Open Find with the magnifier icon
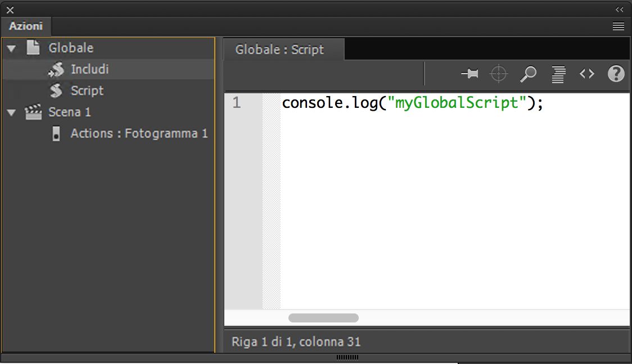Image resolution: width=632 pixels, height=364 pixels. point(528,74)
